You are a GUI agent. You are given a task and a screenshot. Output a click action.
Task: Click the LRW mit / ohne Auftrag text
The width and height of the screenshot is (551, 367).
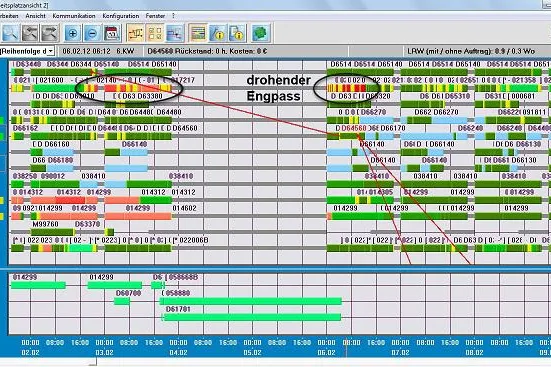coord(471,51)
